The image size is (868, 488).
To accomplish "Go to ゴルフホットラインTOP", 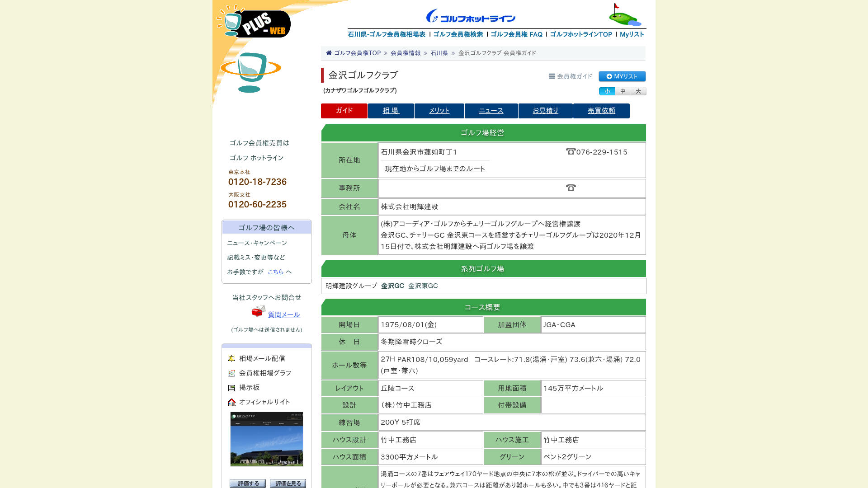I will click(581, 34).
